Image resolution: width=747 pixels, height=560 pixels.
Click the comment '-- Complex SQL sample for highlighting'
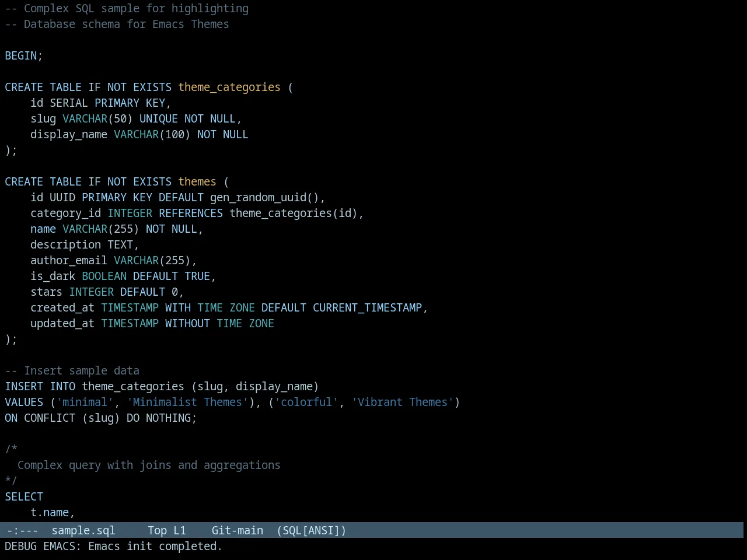pos(127,8)
